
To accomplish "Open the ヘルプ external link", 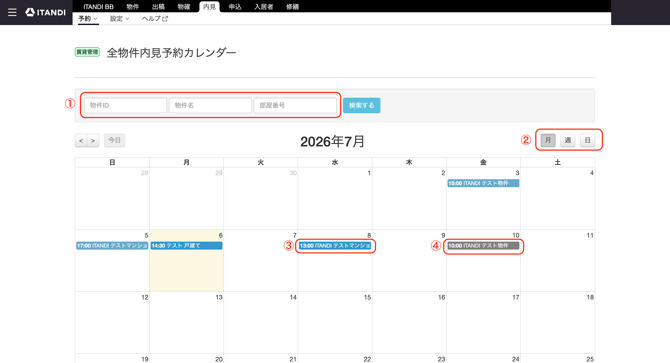I will tap(155, 18).
